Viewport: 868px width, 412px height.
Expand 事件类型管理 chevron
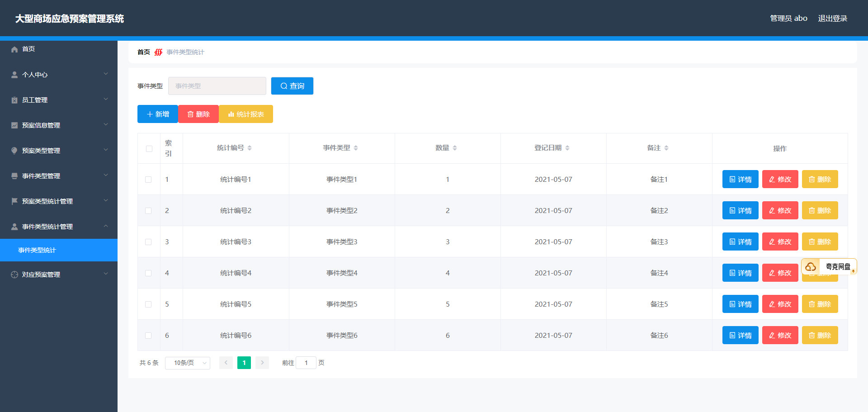tap(106, 175)
